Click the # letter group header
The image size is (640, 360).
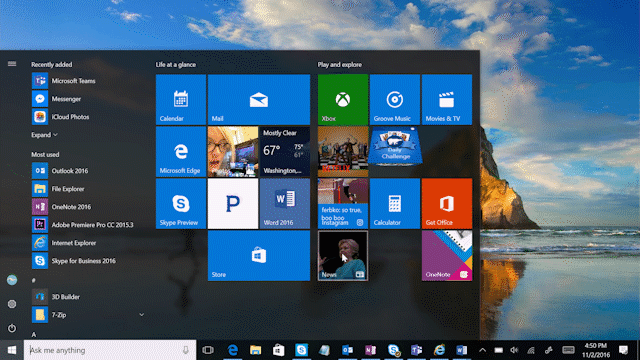[33, 280]
